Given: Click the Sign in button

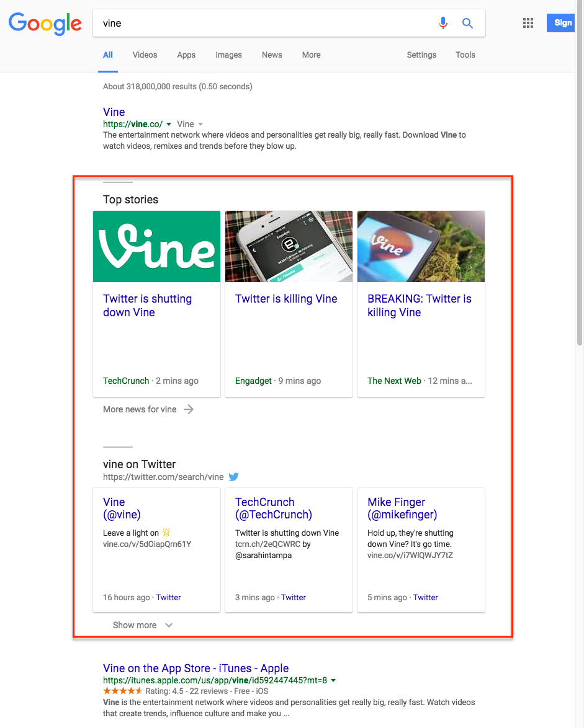Looking at the screenshot, I should [561, 23].
